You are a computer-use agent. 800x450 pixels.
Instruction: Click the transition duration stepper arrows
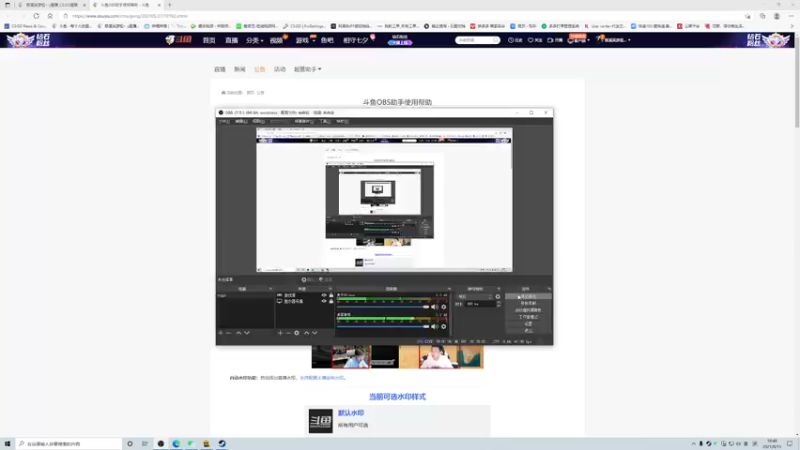click(x=498, y=304)
